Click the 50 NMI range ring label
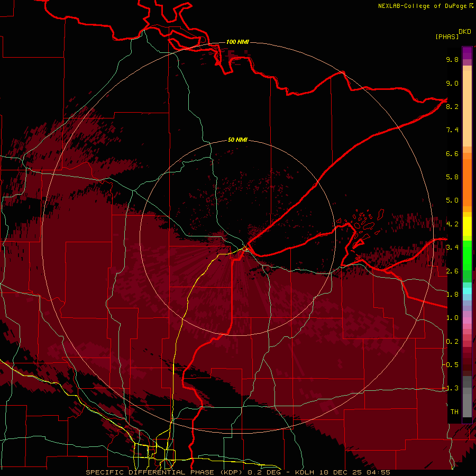The width and height of the screenshot is (476, 476). [237, 140]
